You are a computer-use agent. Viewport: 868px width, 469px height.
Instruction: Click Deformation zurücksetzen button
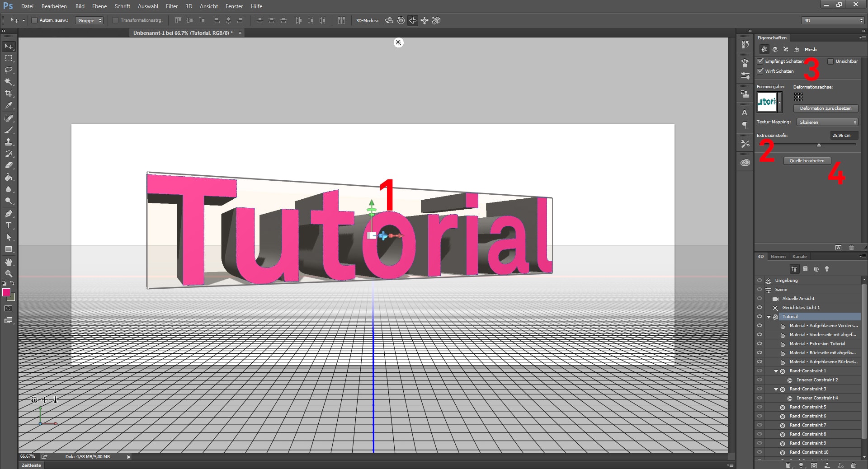[x=826, y=108]
